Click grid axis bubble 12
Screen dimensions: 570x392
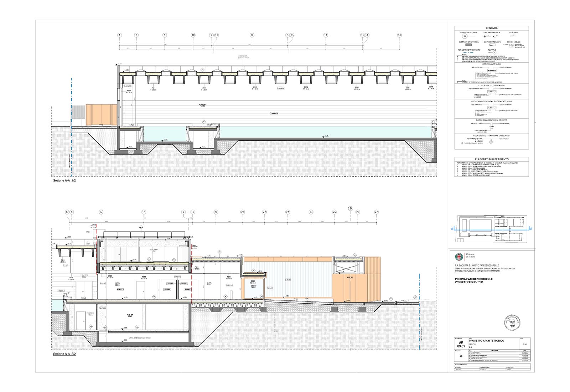252,35
